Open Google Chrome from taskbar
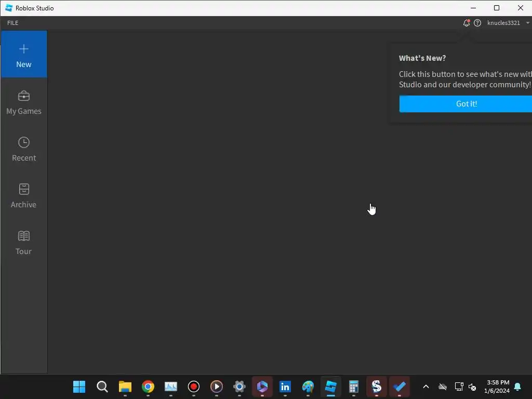The image size is (532, 399). tap(148, 387)
